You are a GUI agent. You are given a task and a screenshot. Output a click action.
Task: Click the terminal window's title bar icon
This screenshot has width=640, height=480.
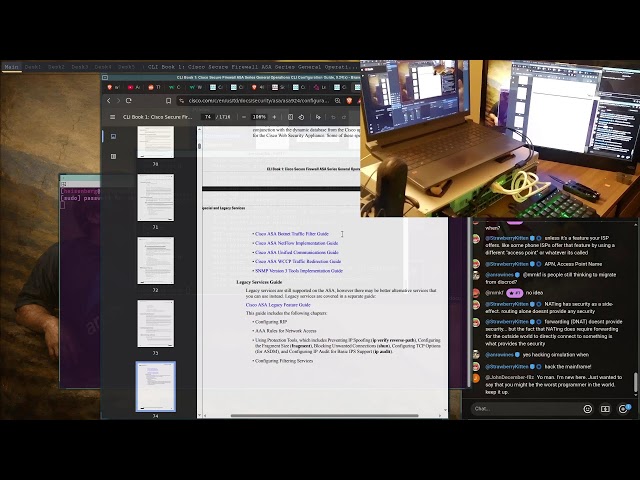(63, 184)
